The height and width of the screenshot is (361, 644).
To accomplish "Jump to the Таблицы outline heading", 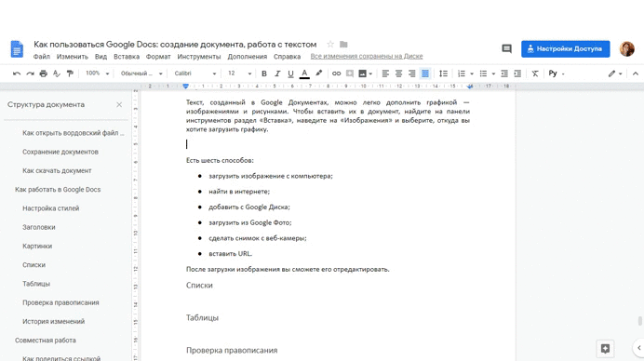I will (36, 284).
